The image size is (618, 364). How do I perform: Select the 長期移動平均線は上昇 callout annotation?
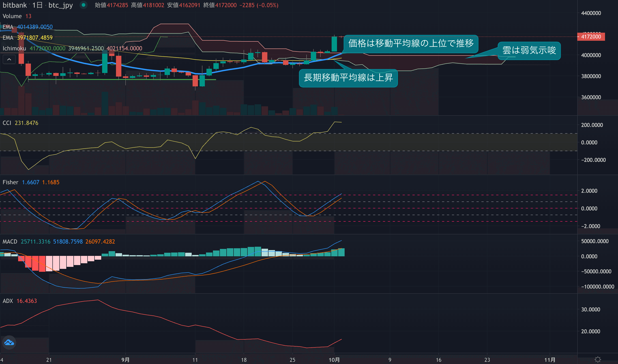pos(348,78)
